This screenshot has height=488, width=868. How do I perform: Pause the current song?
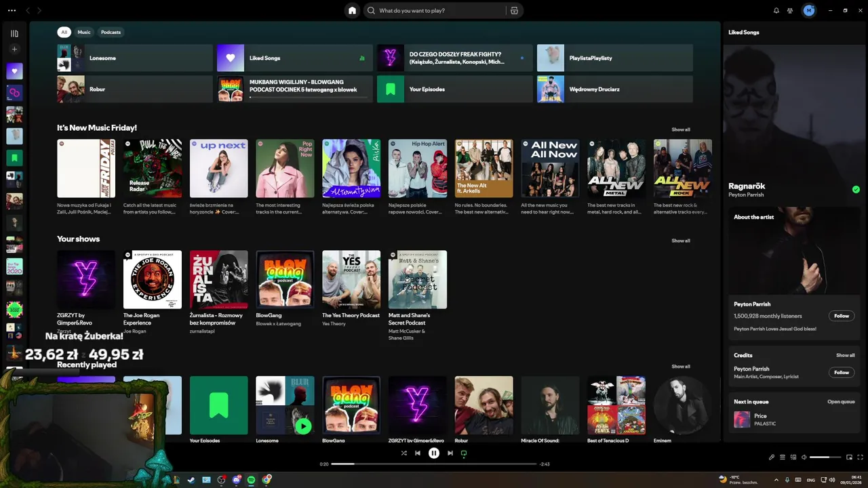tap(434, 453)
